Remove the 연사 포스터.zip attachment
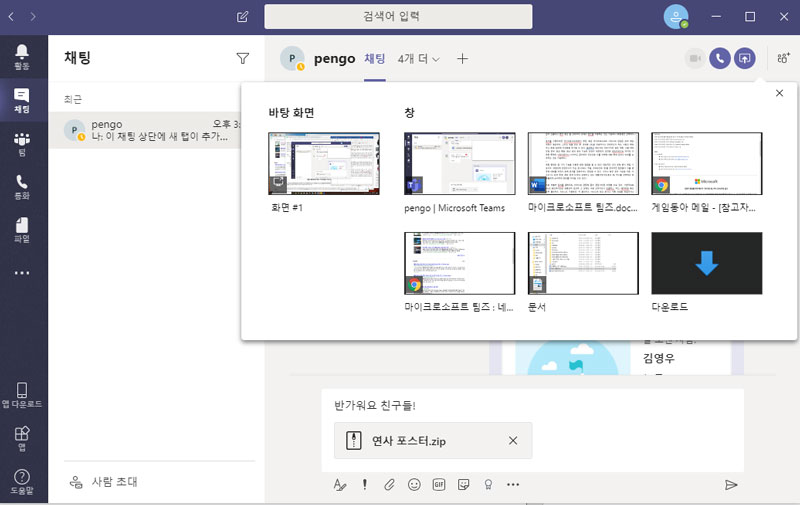800x505 pixels. coord(513,440)
